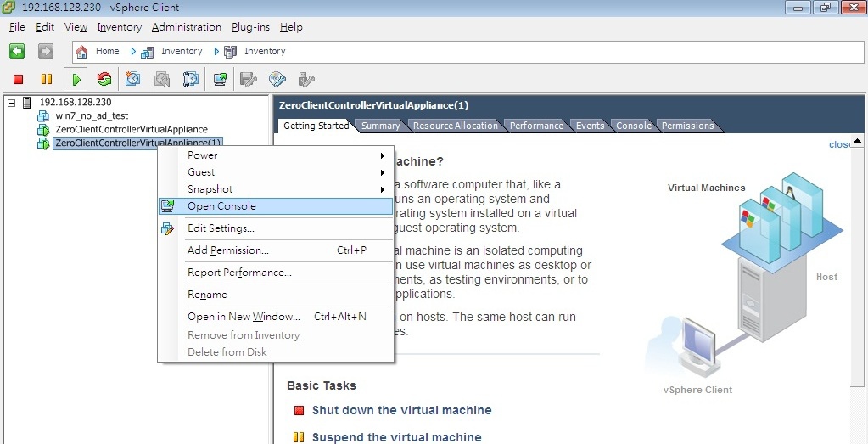Expand the Snapshot submenu
The height and width of the screenshot is (444, 868).
tap(382, 189)
